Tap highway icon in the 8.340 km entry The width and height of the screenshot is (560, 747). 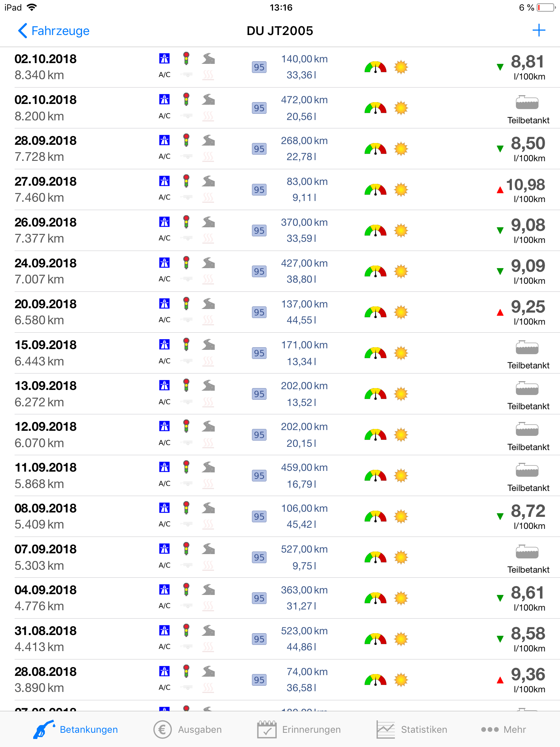click(x=164, y=58)
